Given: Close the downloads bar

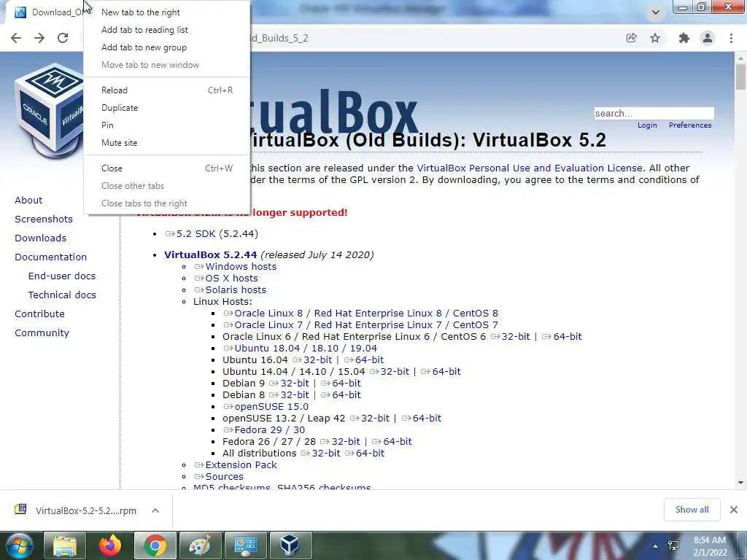Looking at the screenshot, I should tap(734, 510).
